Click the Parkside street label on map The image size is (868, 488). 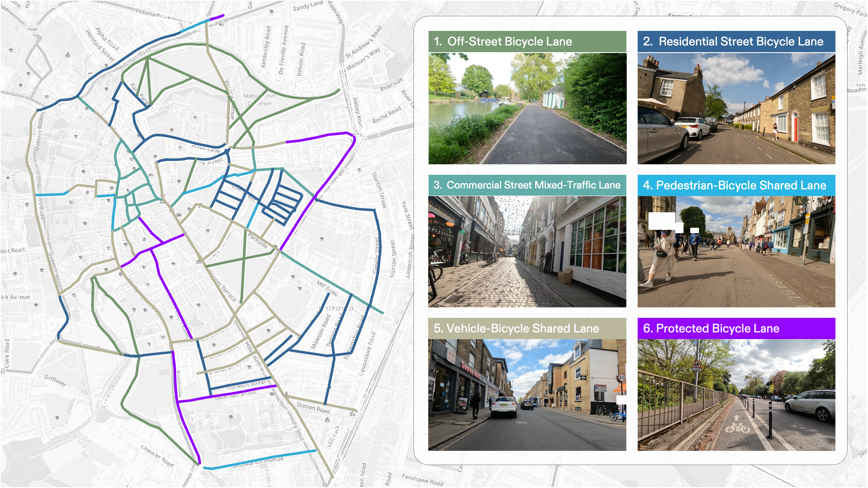click(257, 241)
